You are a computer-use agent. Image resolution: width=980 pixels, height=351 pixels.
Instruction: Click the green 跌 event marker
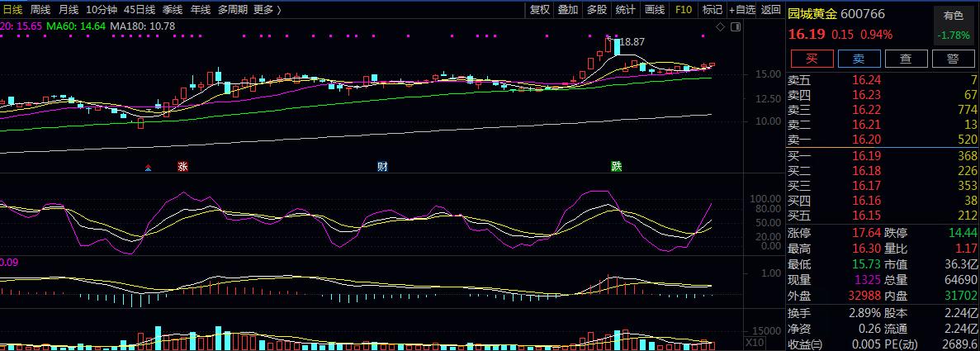[616, 166]
